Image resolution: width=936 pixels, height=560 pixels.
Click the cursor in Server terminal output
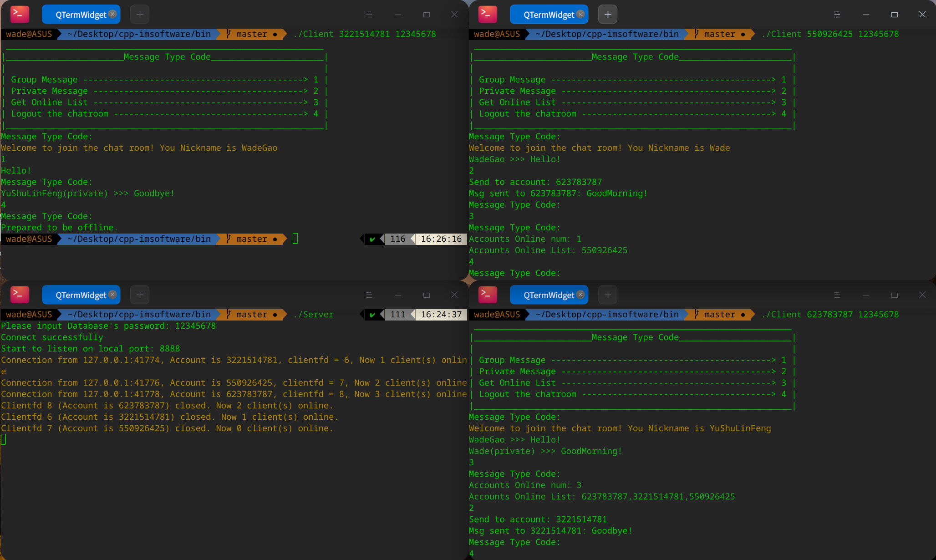[x=4, y=439]
